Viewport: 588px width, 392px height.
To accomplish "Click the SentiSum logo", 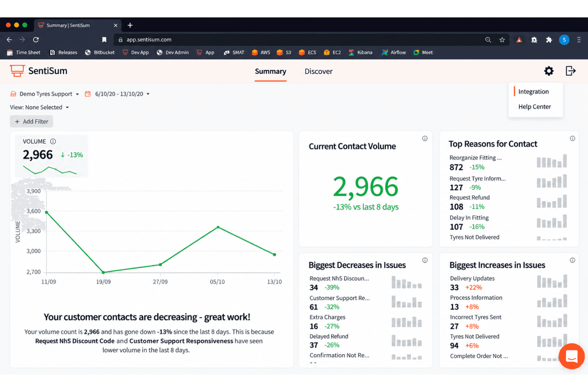I will 39,71.
